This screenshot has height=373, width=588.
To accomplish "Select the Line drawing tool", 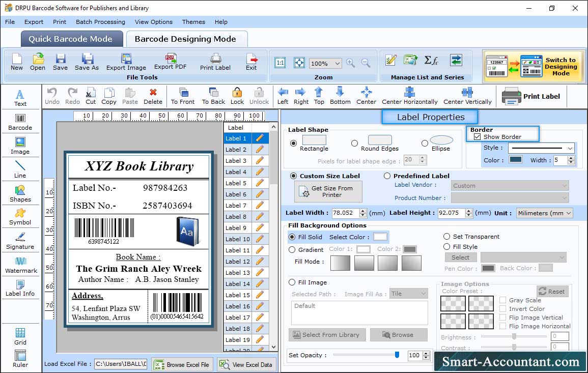I will click(20, 169).
